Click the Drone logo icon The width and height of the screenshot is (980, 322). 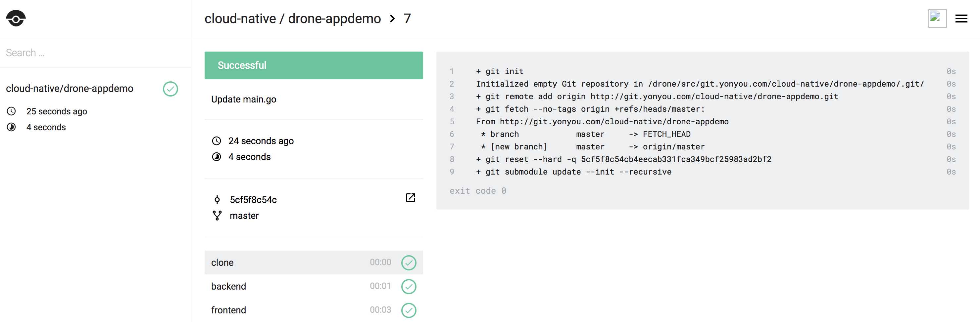(16, 18)
